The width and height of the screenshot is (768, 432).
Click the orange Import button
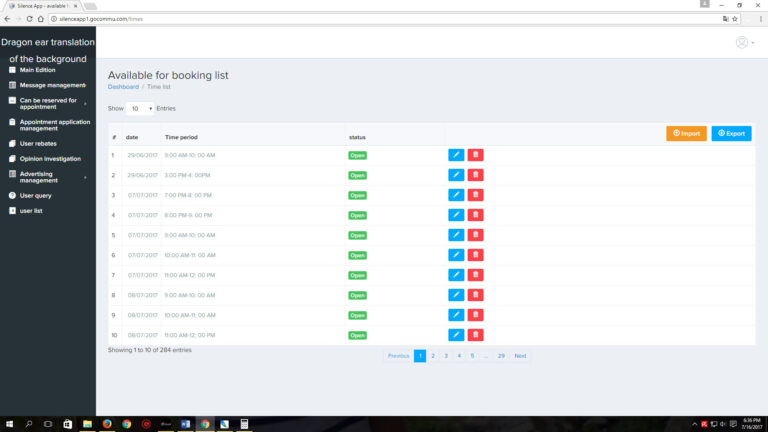pyautogui.click(x=686, y=133)
